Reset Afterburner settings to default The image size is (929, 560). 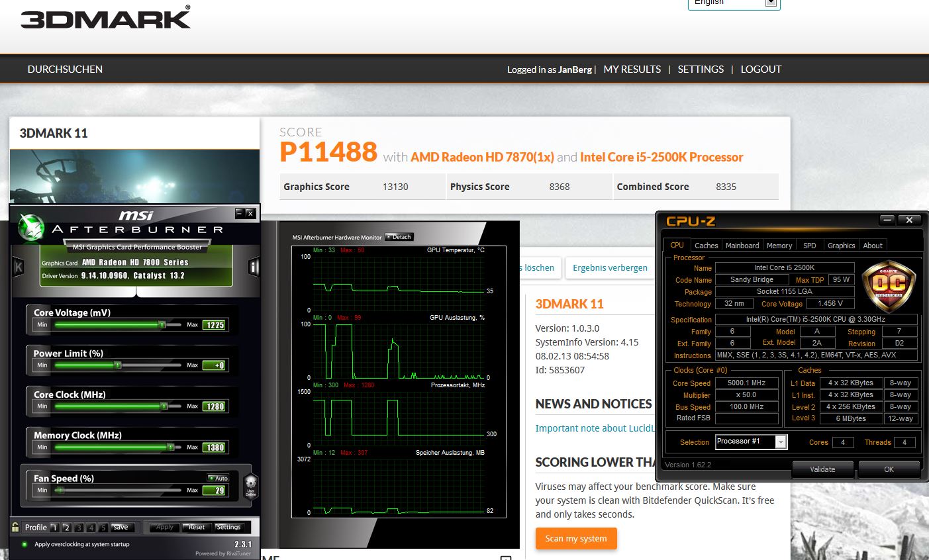[197, 528]
